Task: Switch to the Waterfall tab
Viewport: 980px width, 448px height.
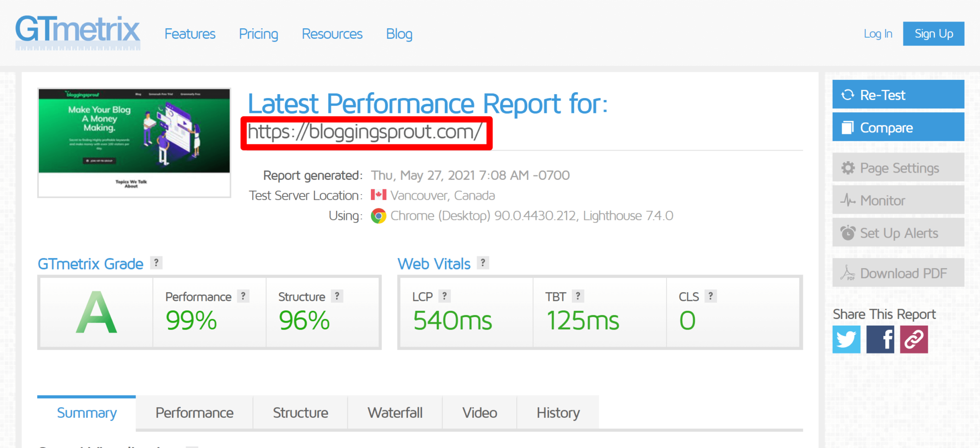Action: coord(395,413)
